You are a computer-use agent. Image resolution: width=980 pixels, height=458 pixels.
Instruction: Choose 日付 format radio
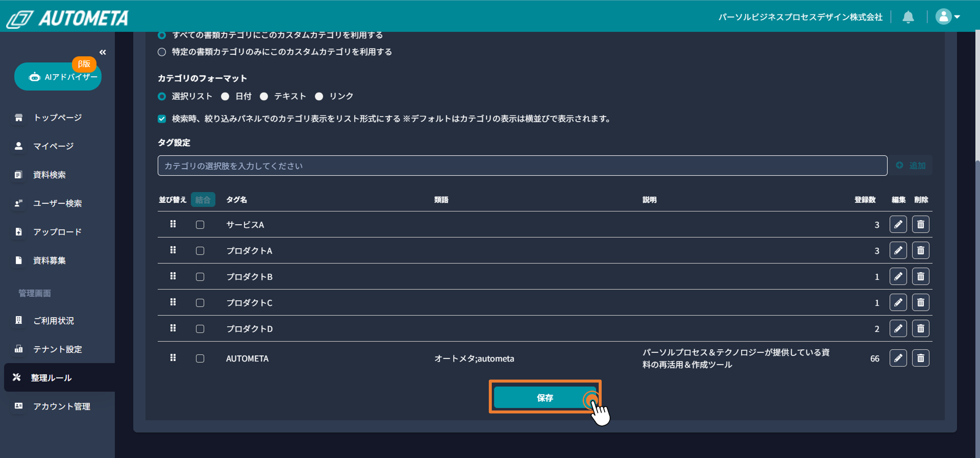225,96
